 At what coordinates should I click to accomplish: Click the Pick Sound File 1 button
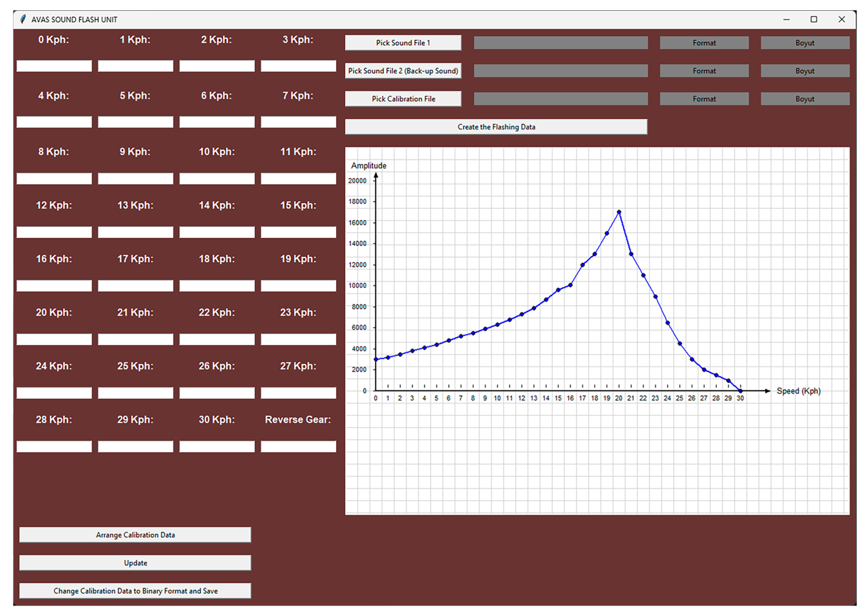tap(403, 43)
